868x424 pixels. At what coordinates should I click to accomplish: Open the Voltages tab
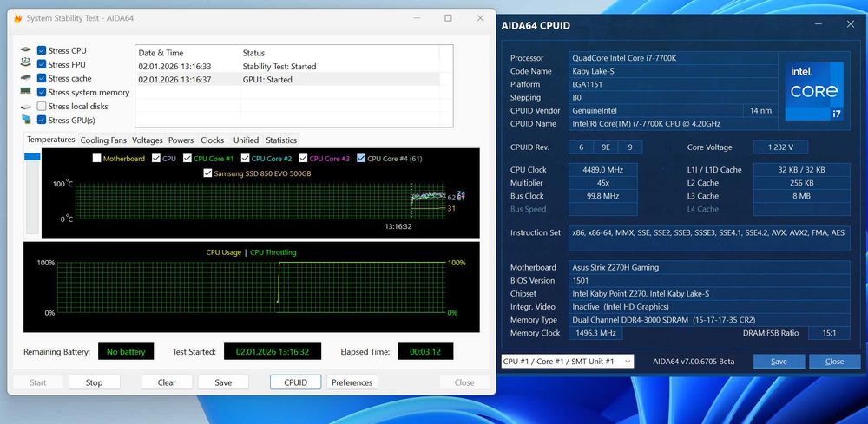[148, 140]
